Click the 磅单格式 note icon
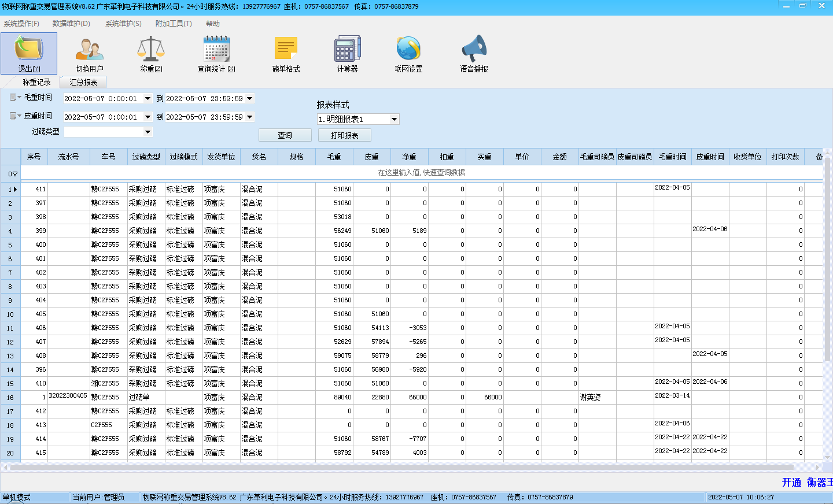 [286, 50]
